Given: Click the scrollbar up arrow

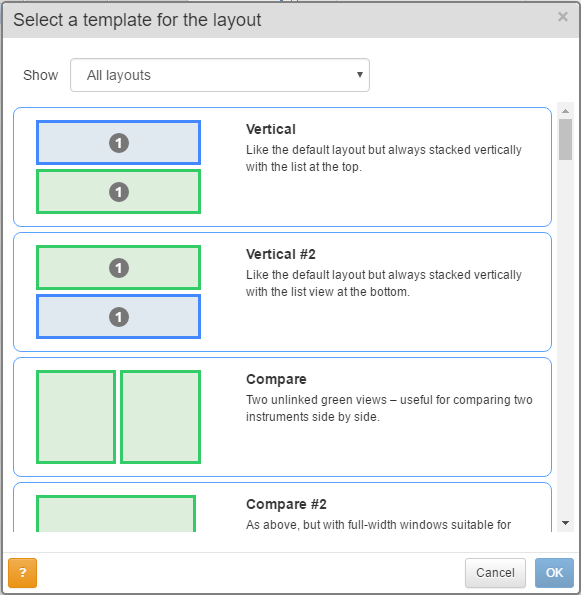Looking at the screenshot, I should pyautogui.click(x=565, y=111).
